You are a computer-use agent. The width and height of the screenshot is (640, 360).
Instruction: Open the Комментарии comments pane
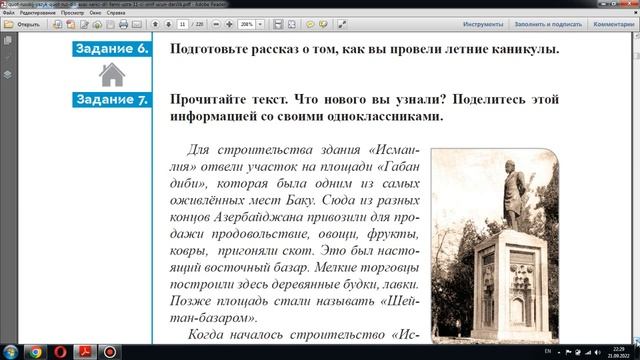pyautogui.click(x=614, y=24)
